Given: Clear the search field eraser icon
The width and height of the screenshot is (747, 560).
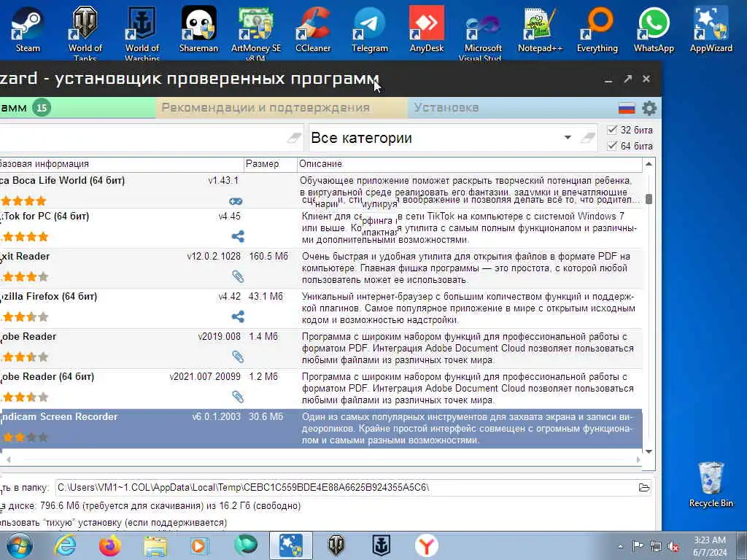Looking at the screenshot, I should click(294, 138).
